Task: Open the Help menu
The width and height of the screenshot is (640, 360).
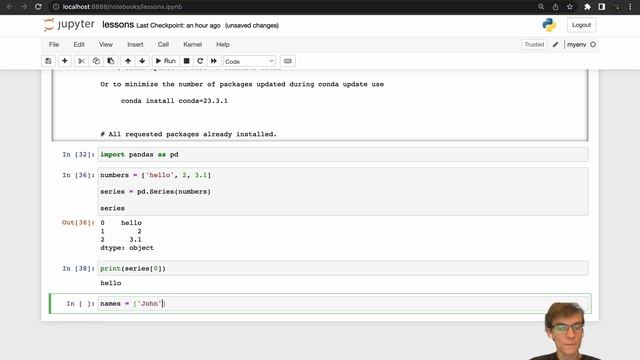Action: click(223, 44)
